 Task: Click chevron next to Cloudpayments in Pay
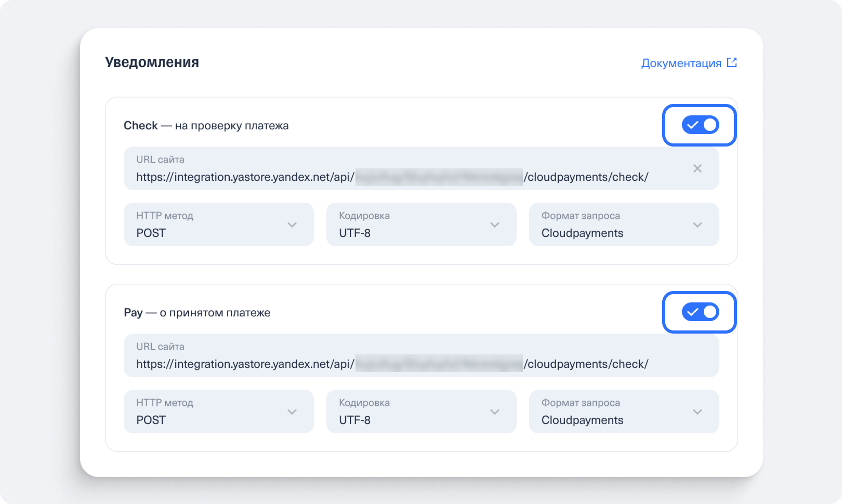point(698,412)
